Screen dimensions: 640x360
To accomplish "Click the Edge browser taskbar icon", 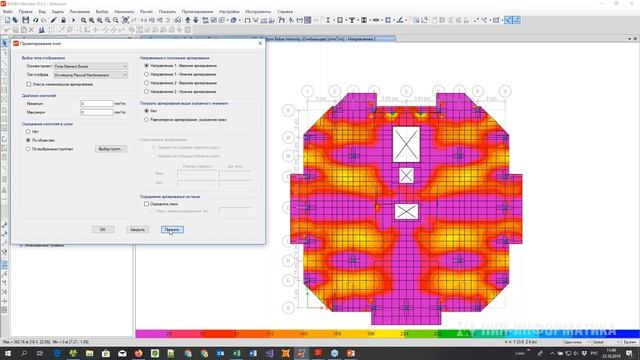I will (57, 353).
